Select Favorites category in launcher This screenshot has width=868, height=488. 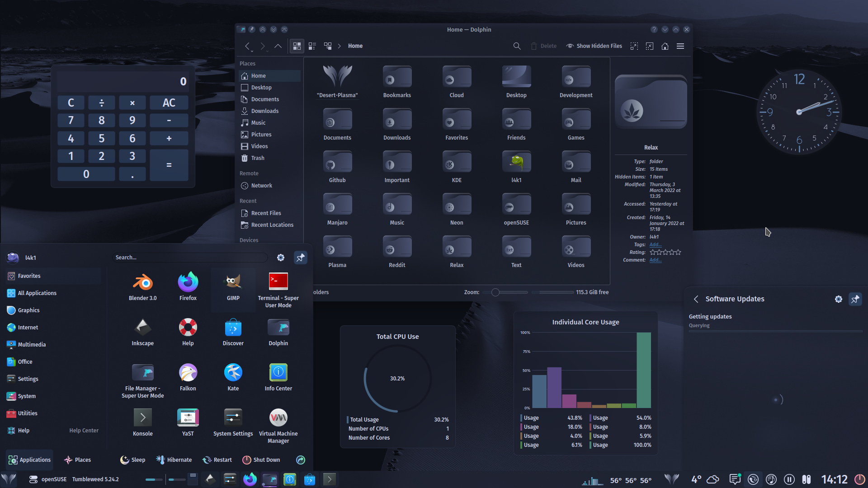click(x=53, y=276)
